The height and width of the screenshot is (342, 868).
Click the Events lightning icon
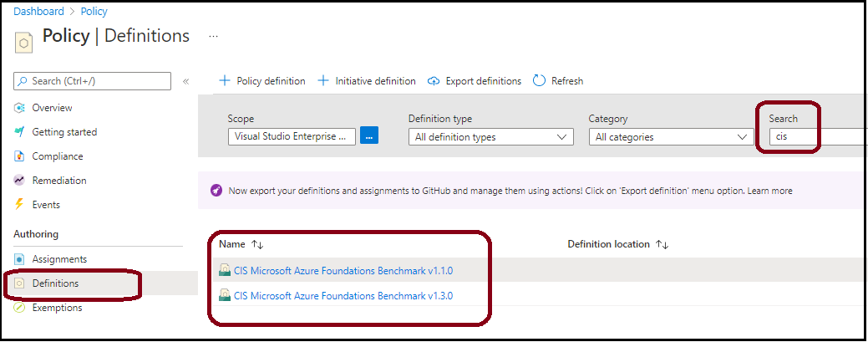click(19, 205)
